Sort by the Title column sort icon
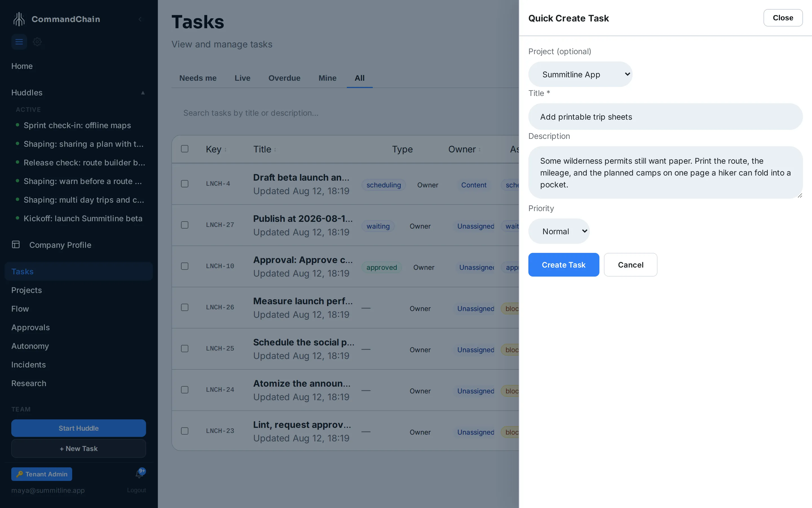 coord(275,150)
